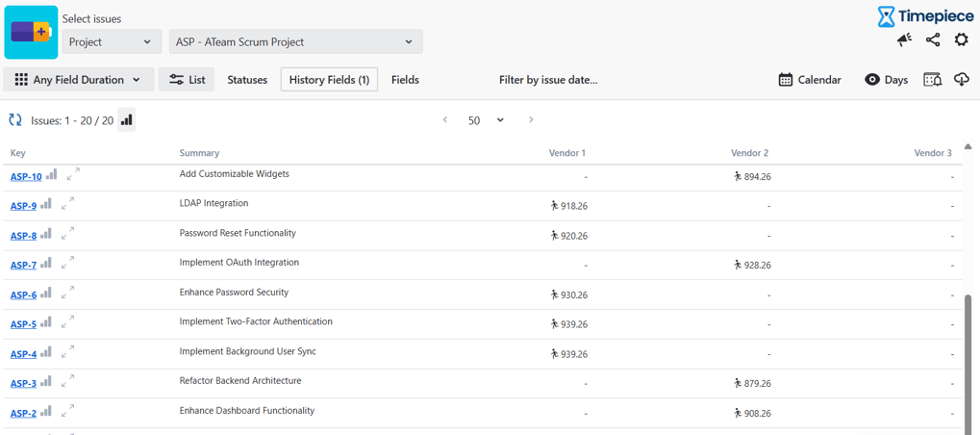Screen dimensions: 980x435
Task: Open the Statuses tab
Action: click(247, 80)
